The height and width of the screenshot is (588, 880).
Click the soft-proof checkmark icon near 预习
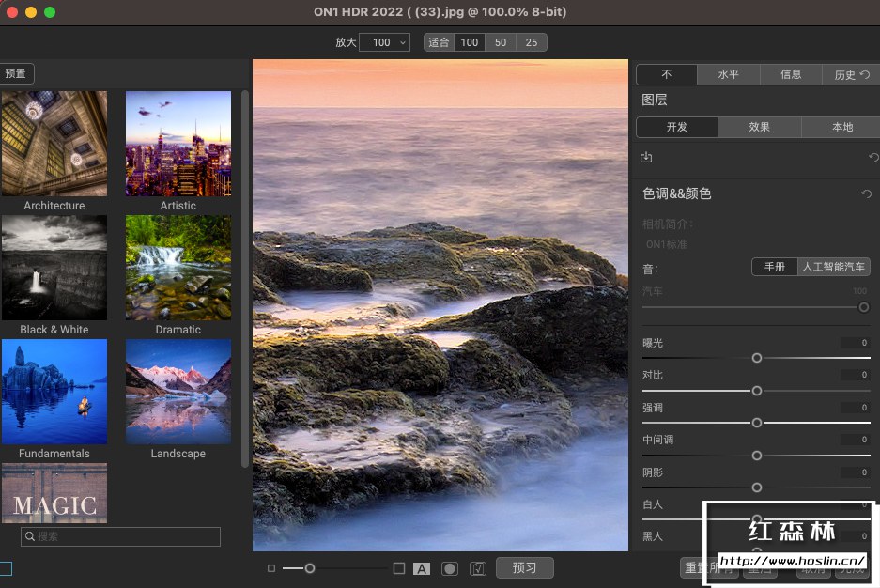click(x=476, y=567)
